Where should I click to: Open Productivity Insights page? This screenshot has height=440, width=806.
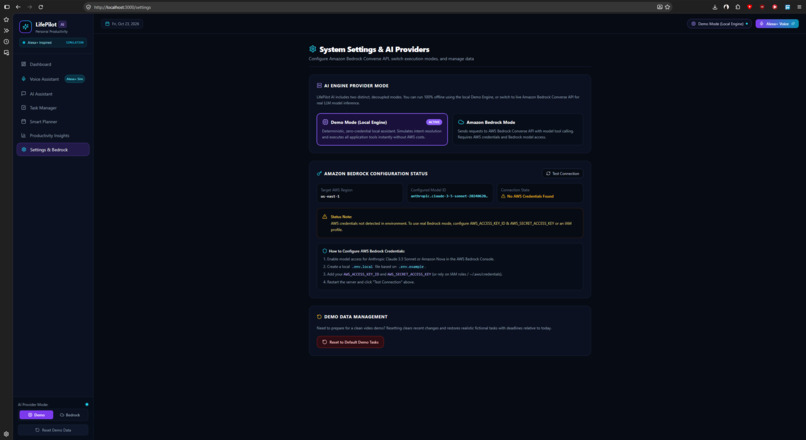(x=53, y=136)
